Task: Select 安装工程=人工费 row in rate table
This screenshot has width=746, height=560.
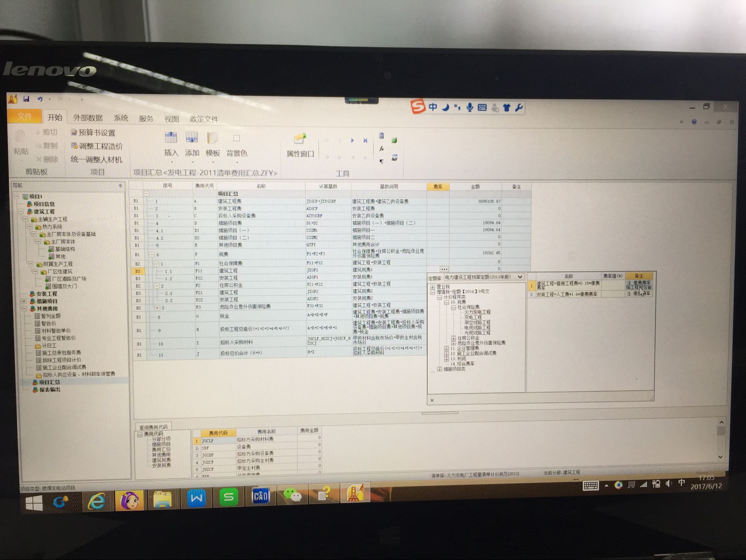Action: click(589, 294)
